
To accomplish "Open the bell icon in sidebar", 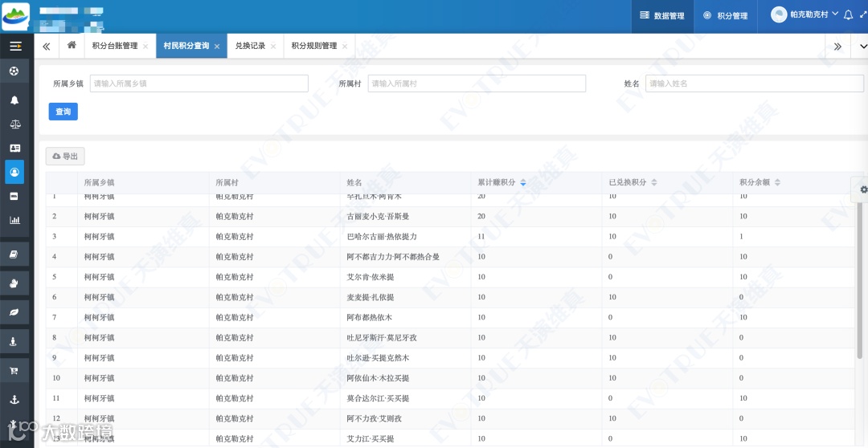I will [14, 100].
